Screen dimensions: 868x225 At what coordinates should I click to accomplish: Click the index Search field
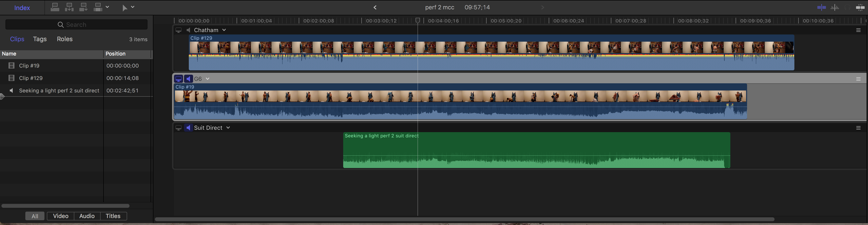(x=76, y=25)
